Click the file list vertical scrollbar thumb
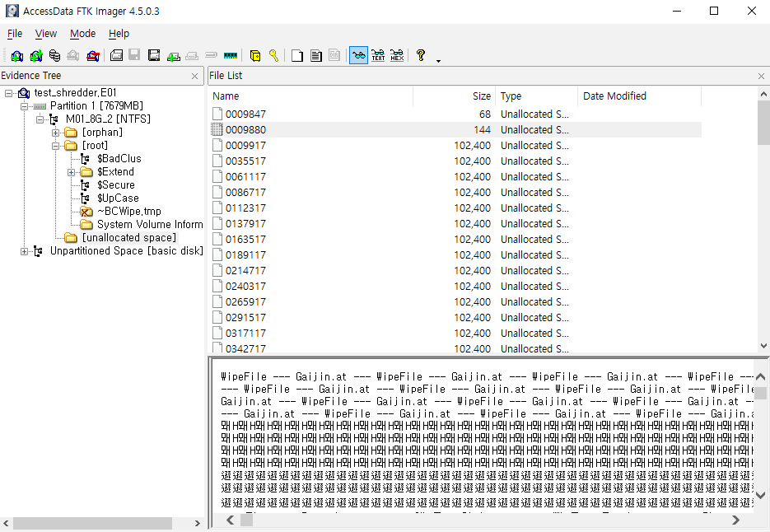Screen dimensions: 770x532 (763, 123)
